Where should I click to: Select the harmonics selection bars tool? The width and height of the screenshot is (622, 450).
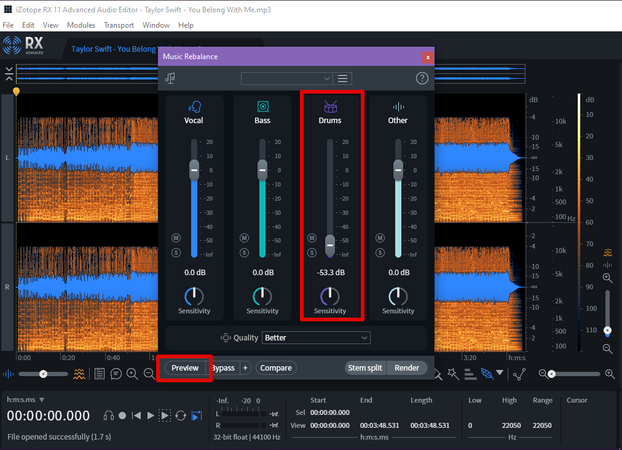pyautogui.click(x=470, y=374)
